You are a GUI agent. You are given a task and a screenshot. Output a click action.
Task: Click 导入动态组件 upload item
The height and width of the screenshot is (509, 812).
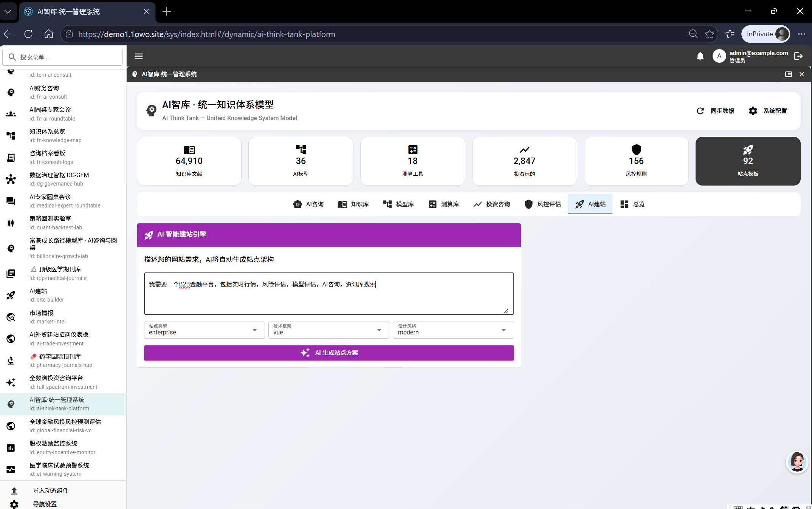tap(63, 490)
